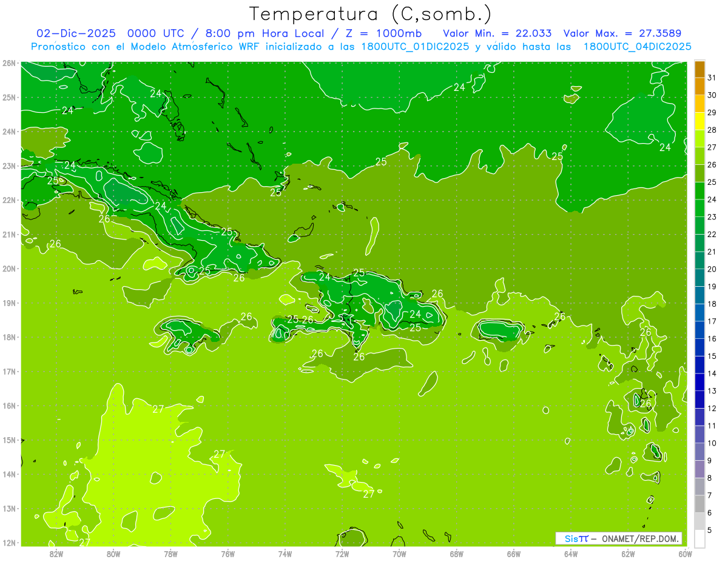Image resolution: width=728 pixels, height=562 pixels.
Task: Click color bar label "7"
Action: click(710, 495)
